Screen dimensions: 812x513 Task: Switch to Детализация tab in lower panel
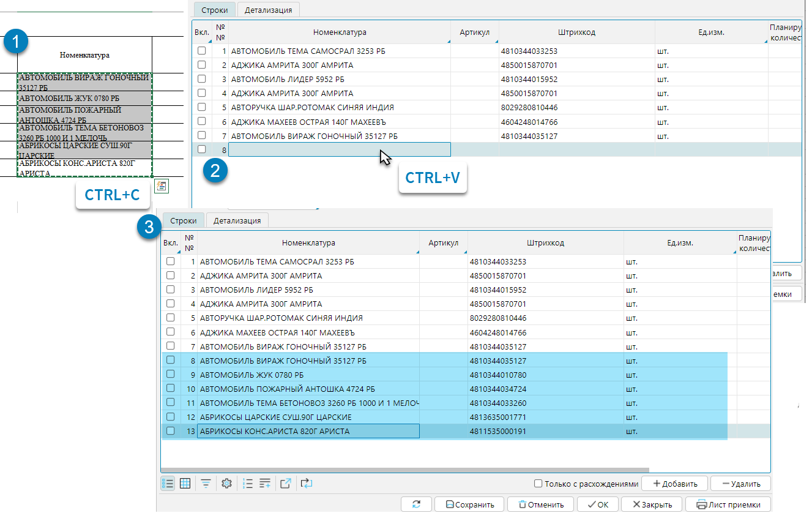(x=237, y=221)
